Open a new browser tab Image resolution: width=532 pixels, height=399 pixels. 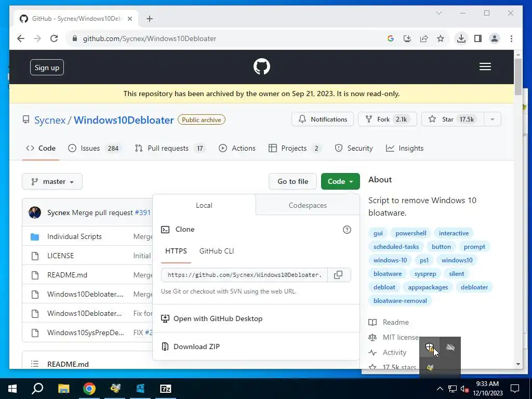[x=149, y=19]
